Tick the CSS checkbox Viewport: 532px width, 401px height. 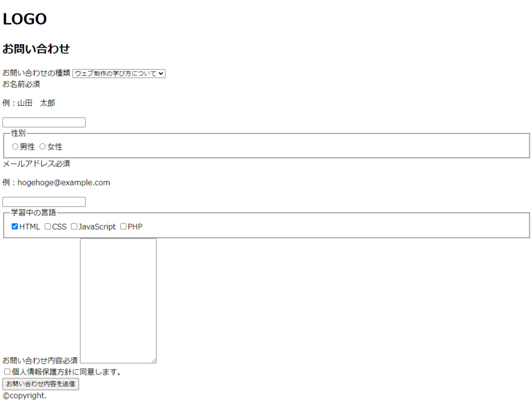[48, 226]
